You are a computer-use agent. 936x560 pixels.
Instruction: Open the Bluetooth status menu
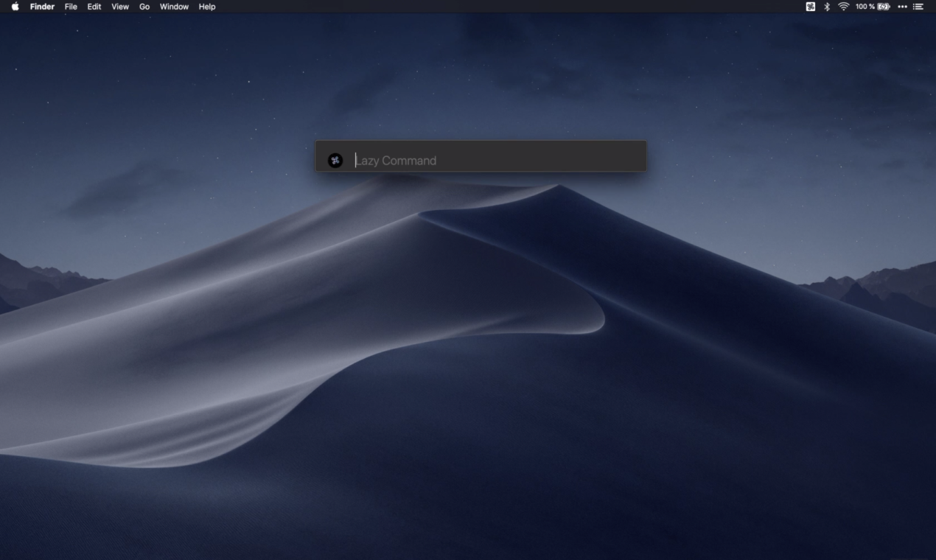(x=827, y=7)
